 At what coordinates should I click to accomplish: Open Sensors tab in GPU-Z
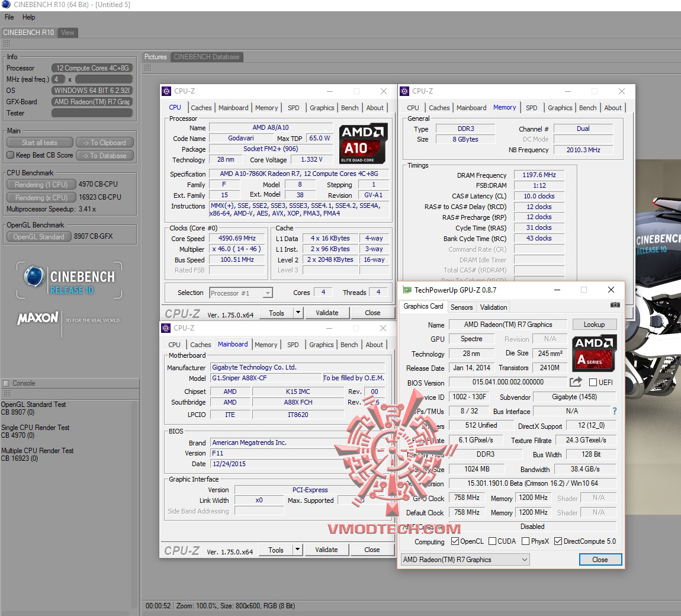click(461, 307)
